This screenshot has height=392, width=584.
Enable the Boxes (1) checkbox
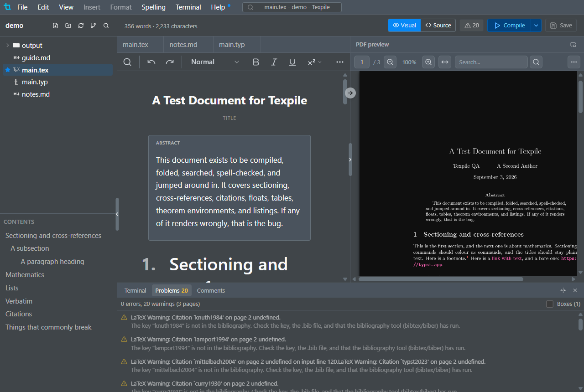click(x=550, y=304)
